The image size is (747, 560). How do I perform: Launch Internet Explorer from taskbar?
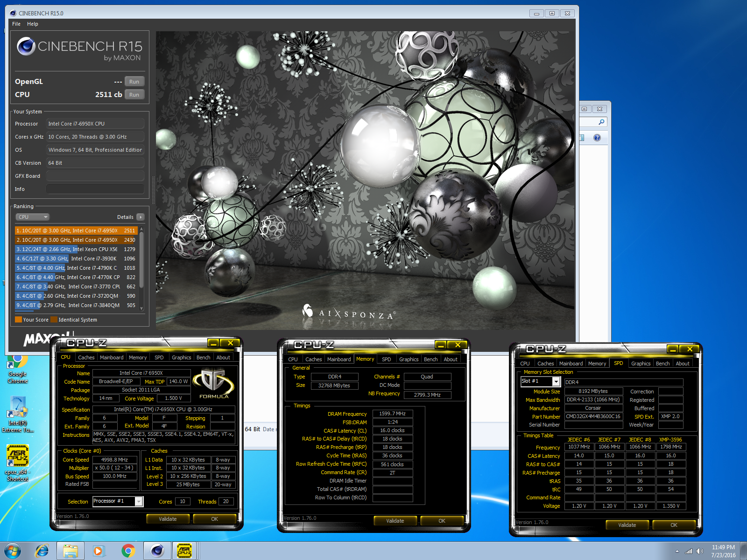(42, 551)
